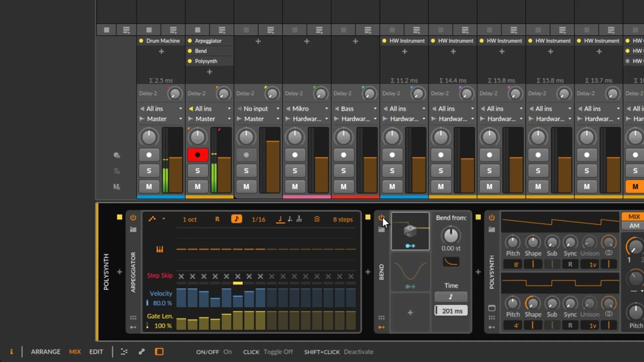Viewport: 644px width, 362px height.
Task: Toggle the orange device panel icon in footer
Action: pos(159,351)
